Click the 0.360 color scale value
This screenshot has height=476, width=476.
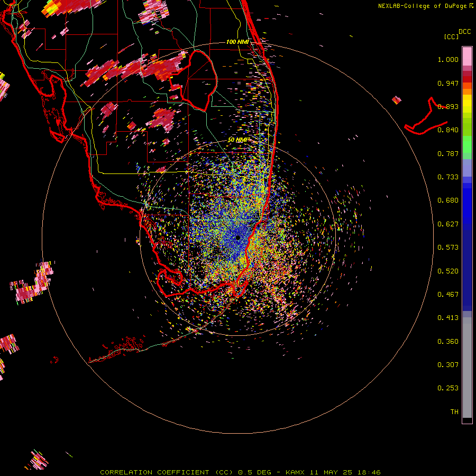point(448,342)
